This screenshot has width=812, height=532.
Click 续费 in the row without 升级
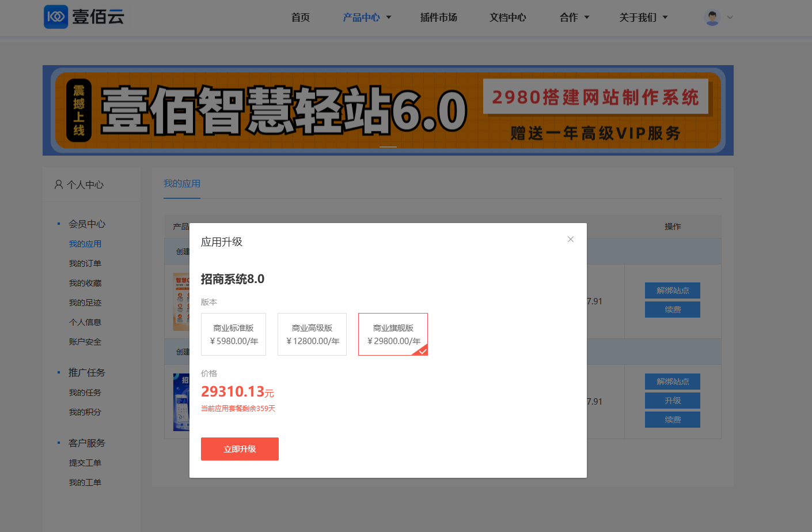point(673,310)
